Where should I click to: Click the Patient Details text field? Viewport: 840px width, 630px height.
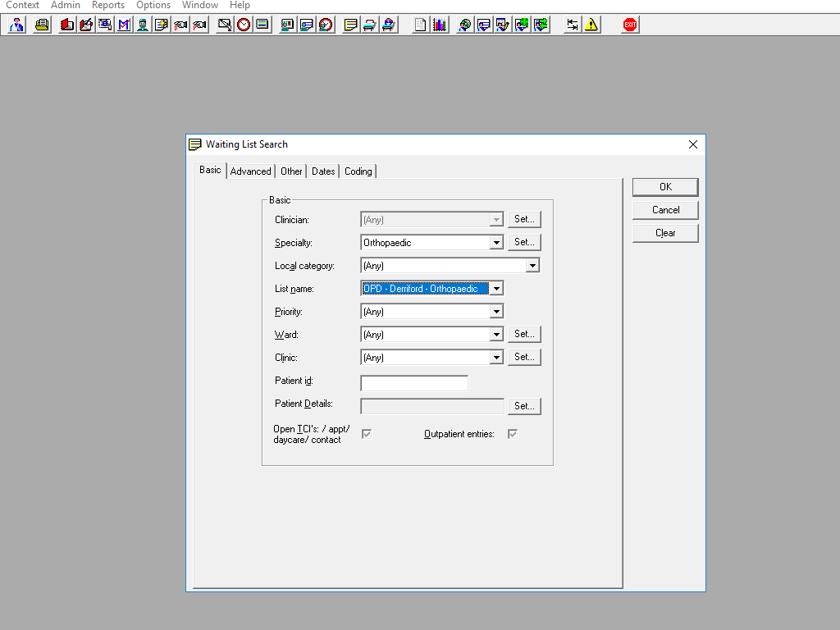432,406
